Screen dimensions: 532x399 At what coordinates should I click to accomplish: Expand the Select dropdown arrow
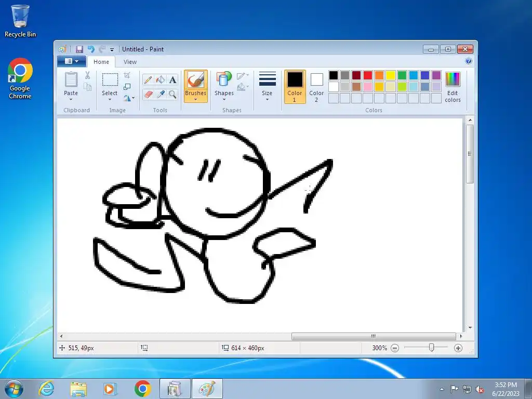[110, 100]
